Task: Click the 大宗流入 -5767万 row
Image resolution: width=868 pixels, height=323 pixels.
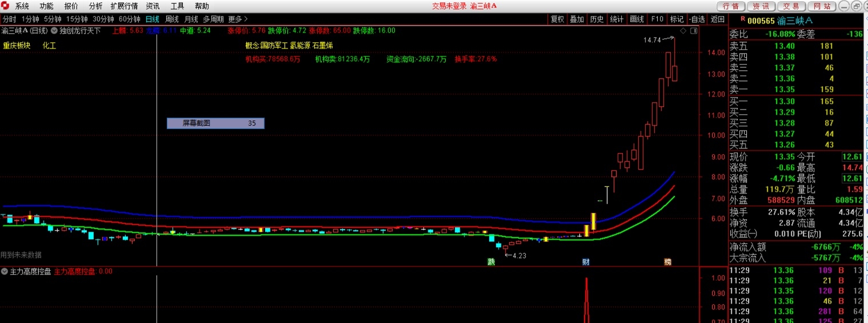Action: [x=796, y=258]
